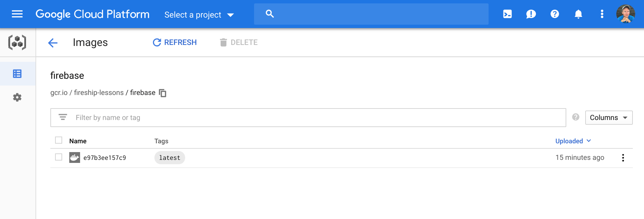This screenshot has height=219, width=644.
Task: Expand the Select a project dropdown
Action: click(x=199, y=15)
